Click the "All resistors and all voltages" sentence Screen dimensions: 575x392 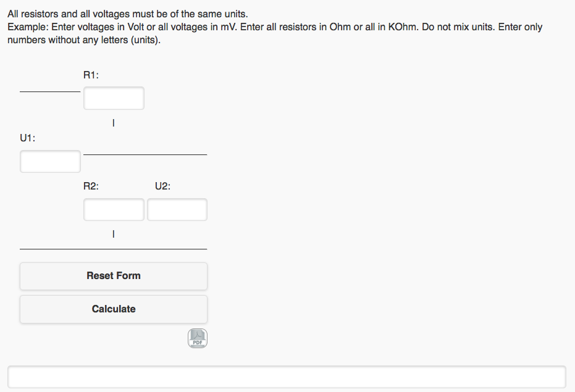point(127,14)
